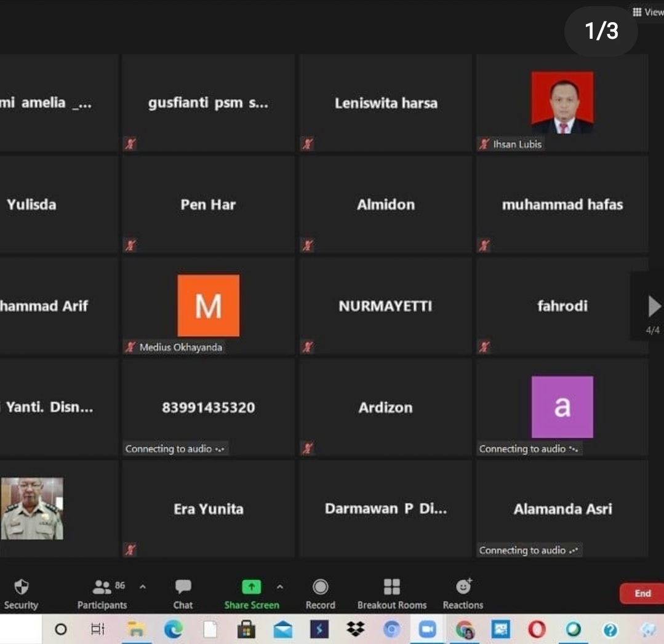Open the Participants panel
Image resolution: width=664 pixels, height=644 pixels.
coord(102,594)
